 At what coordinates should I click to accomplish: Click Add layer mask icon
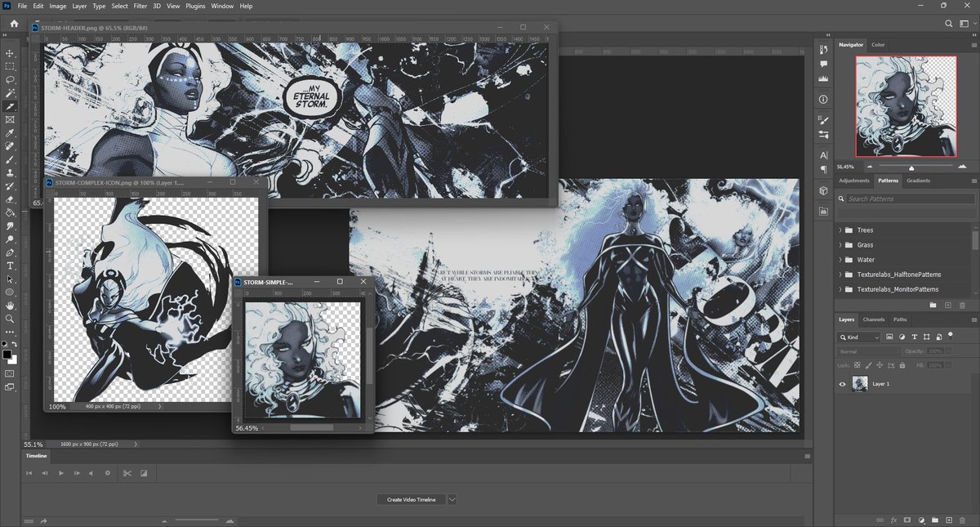(907, 520)
